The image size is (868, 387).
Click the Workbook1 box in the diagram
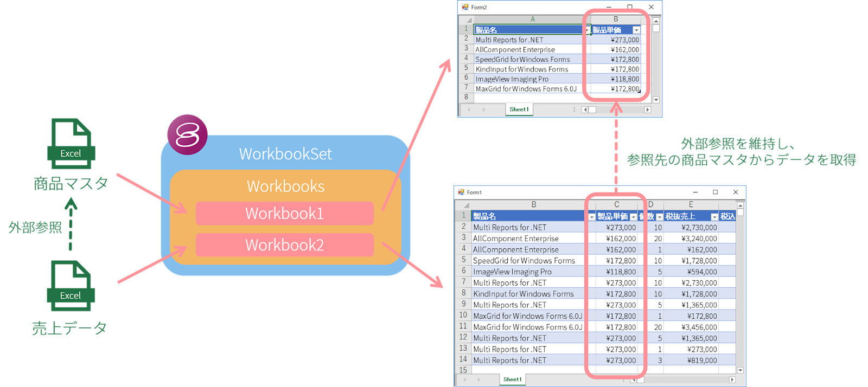click(x=285, y=214)
